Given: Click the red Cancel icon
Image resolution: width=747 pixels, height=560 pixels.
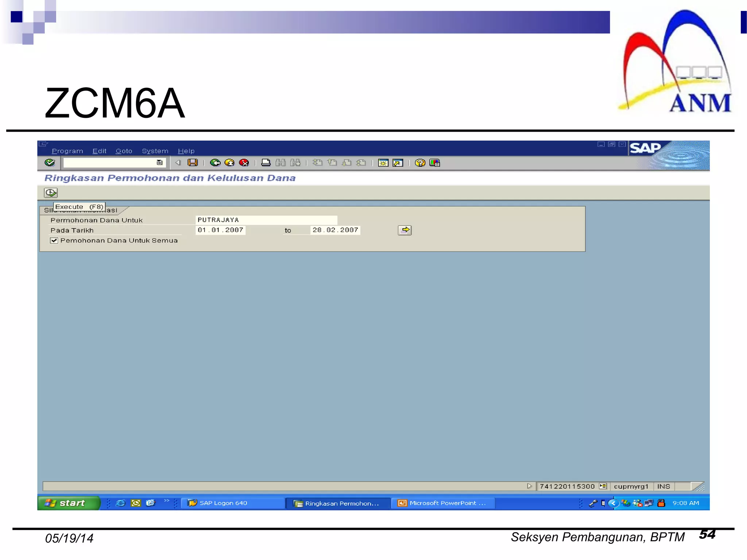Looking at the screenshot, I should pyautogui.click(x=244, y=163).
